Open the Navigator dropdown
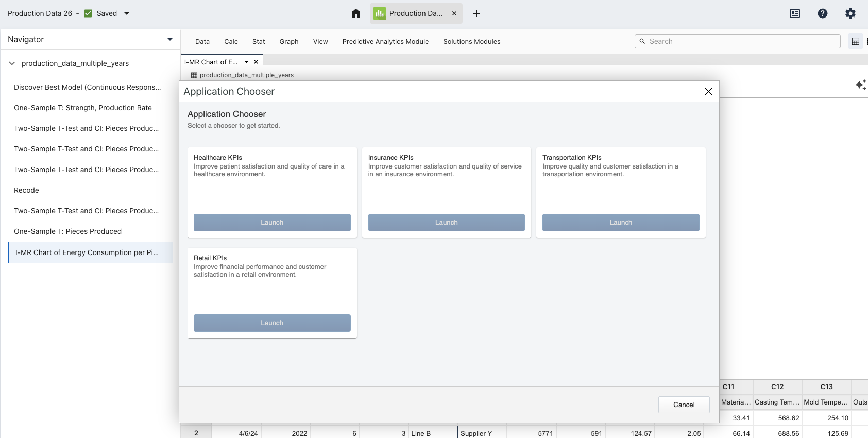 170,39
